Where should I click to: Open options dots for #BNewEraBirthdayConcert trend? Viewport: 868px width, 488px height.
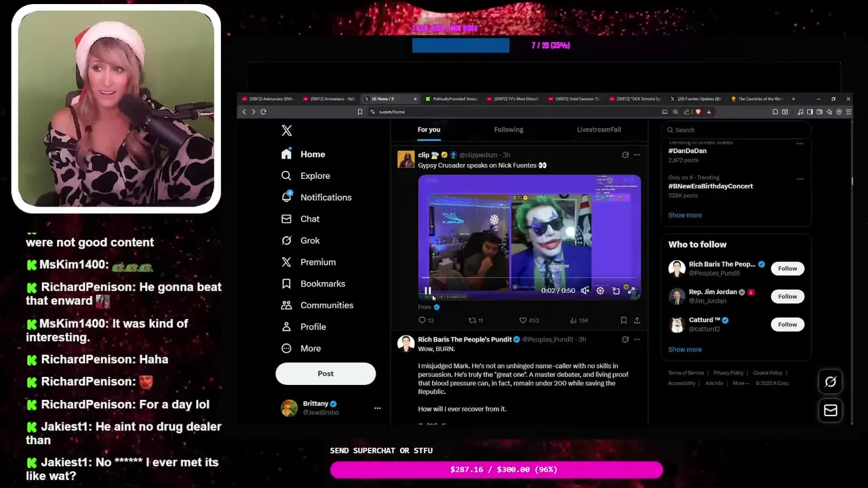(x=800, y=179)
